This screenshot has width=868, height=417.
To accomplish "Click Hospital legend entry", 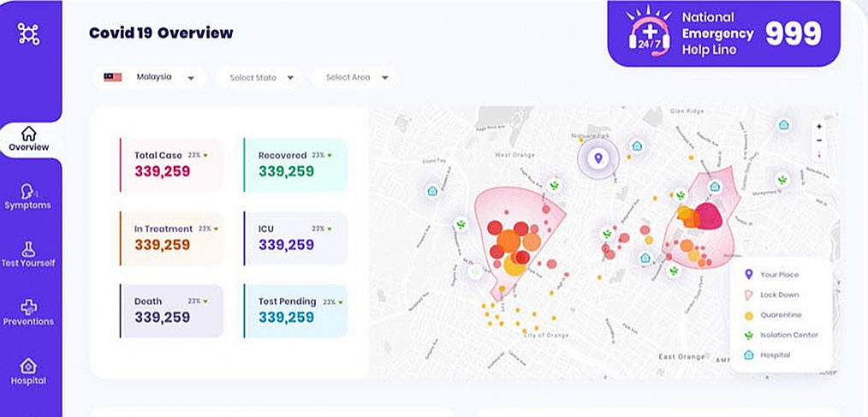I will pos(767,355).
